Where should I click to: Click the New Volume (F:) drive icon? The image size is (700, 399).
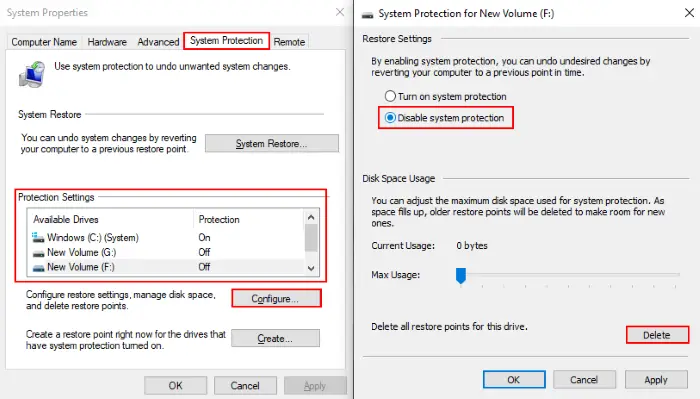38,268
